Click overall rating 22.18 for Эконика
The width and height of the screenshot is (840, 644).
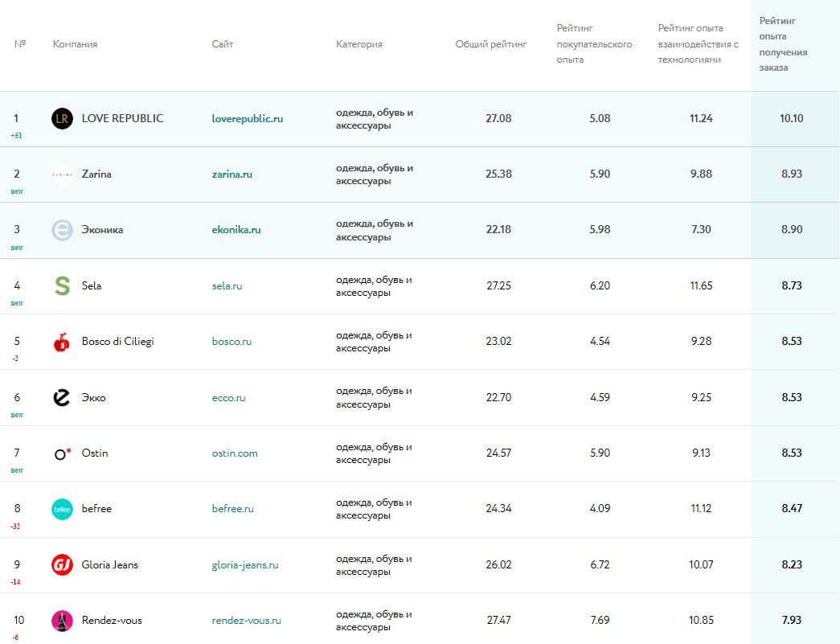498,230
